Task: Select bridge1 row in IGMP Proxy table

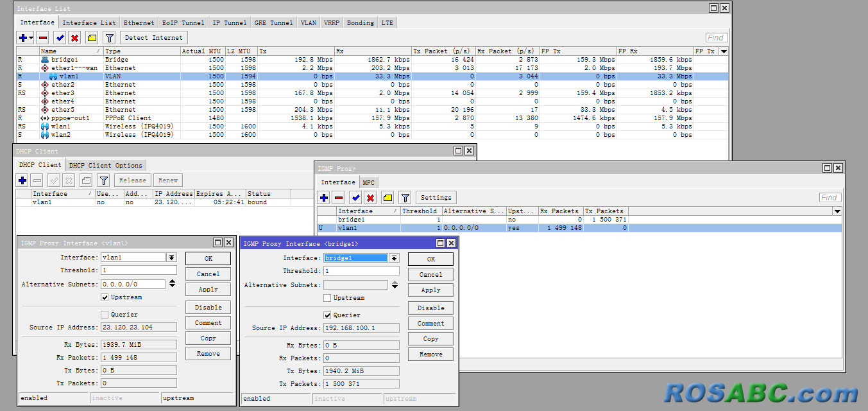Action: pos(579,220)
